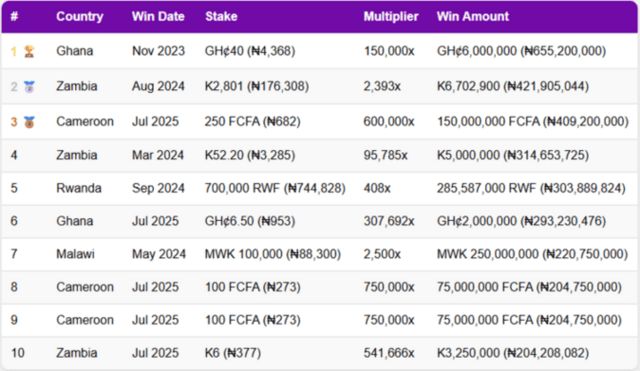This screenshot has width=640, height=371.
Task: Click the gold trophy icon in row 1
Action: point(29,51)
